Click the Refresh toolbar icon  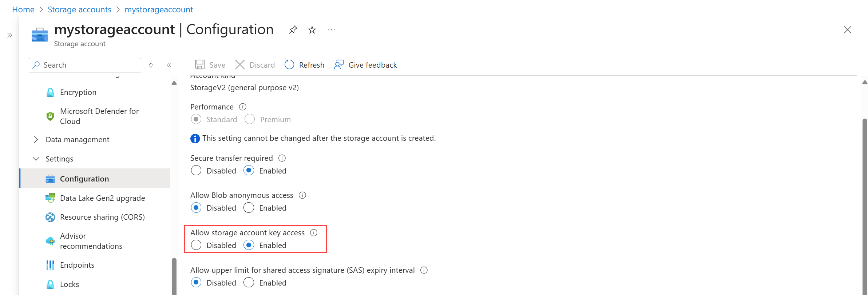[x=289, y=65]
